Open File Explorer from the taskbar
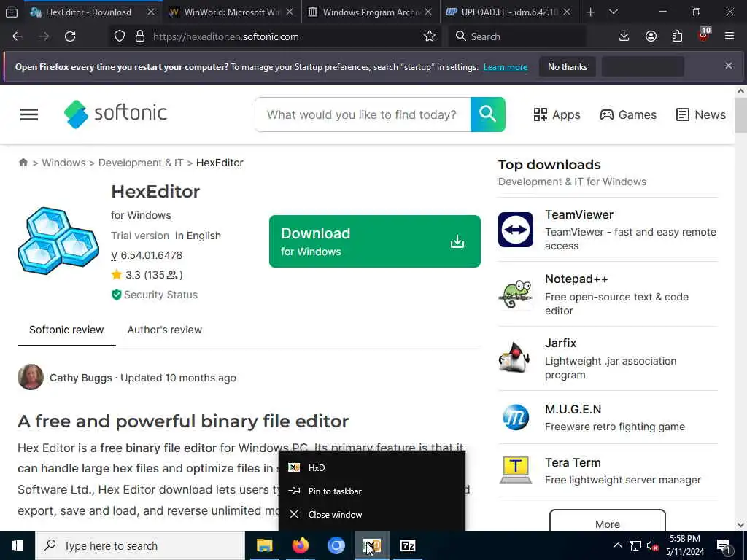 pos(264,545)
